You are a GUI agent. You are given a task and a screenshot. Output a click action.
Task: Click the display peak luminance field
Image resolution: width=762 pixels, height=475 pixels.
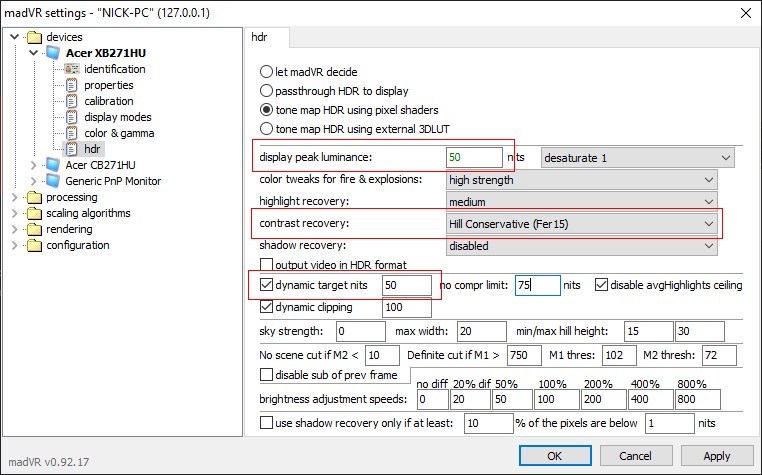pos(474,157)
